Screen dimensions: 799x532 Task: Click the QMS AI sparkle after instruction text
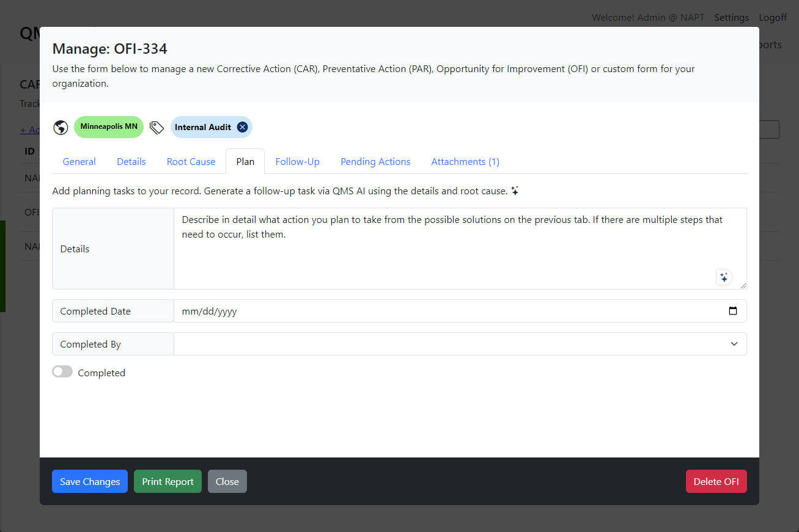[515, 191]
